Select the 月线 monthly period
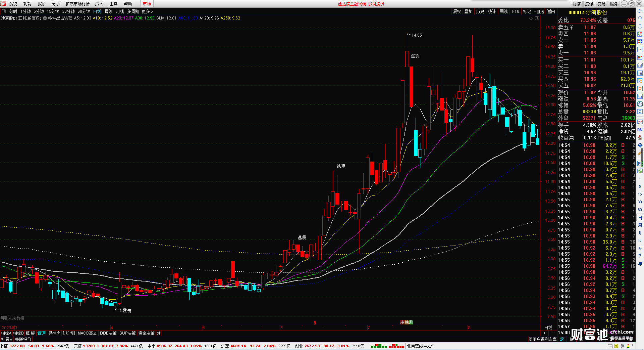Viewport: 644px width, 350px height. tap(120, 11)
